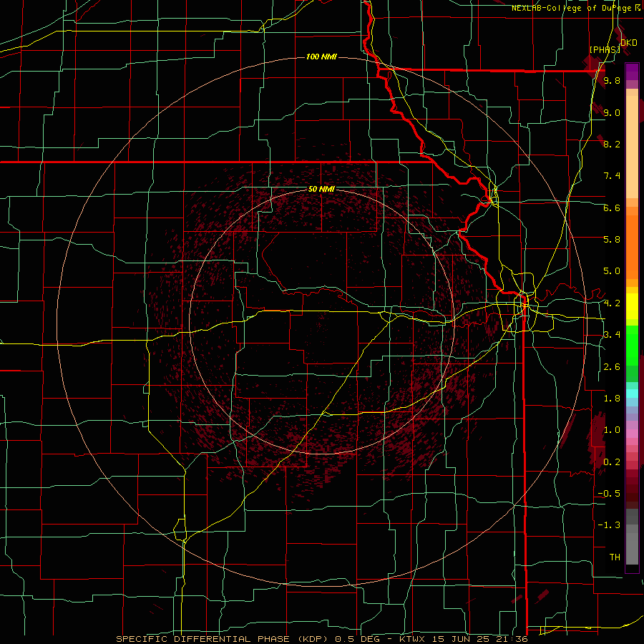644x644 pixels.
Task: Click the 0.2 scale label
Action: coord(612,462)
